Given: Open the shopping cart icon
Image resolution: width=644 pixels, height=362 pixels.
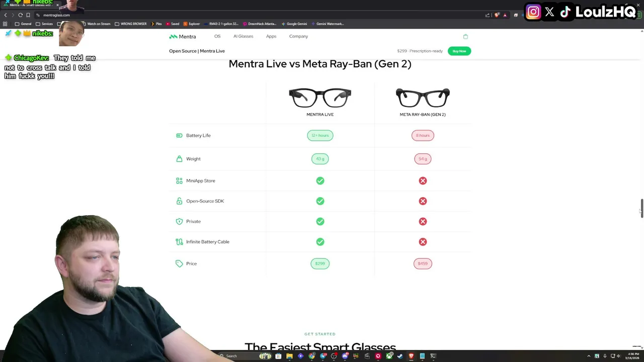Looking at the screenshot, I should click(465, 36).
